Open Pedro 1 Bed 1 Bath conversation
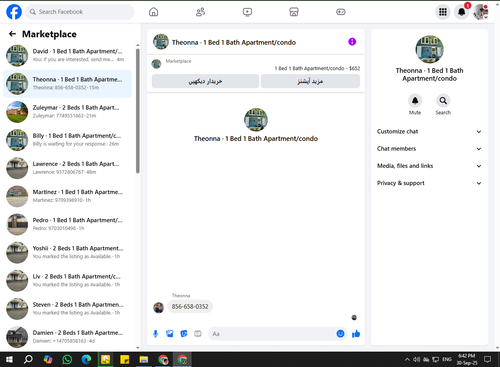 67,224
